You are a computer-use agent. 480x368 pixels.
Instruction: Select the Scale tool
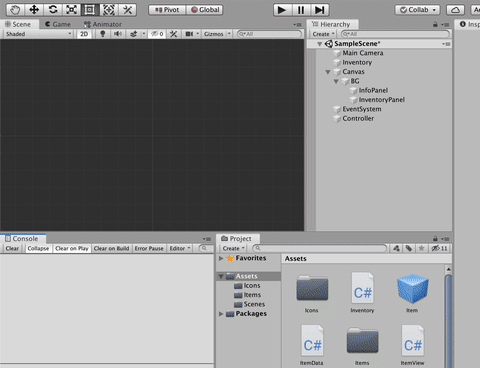[71, 10]
